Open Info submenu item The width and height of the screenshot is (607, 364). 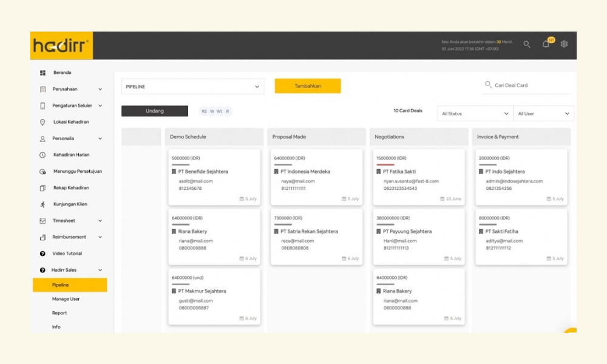click(x=56, y=327)
